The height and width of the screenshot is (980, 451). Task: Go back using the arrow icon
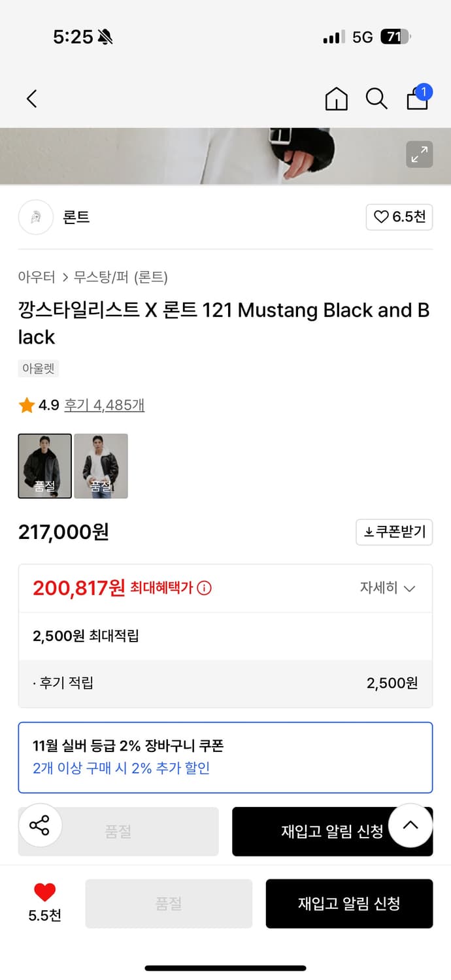point(32,99)
